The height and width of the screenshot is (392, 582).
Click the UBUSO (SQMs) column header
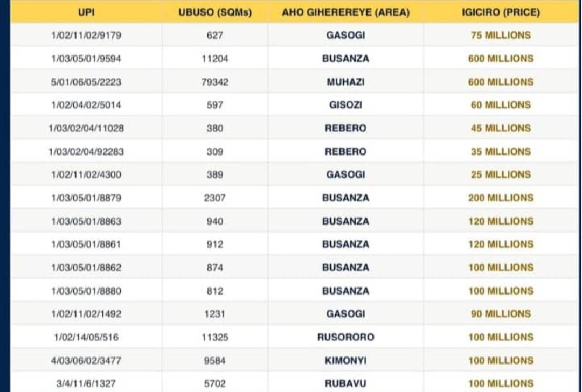pyautogui.click(x=215, y=12)
